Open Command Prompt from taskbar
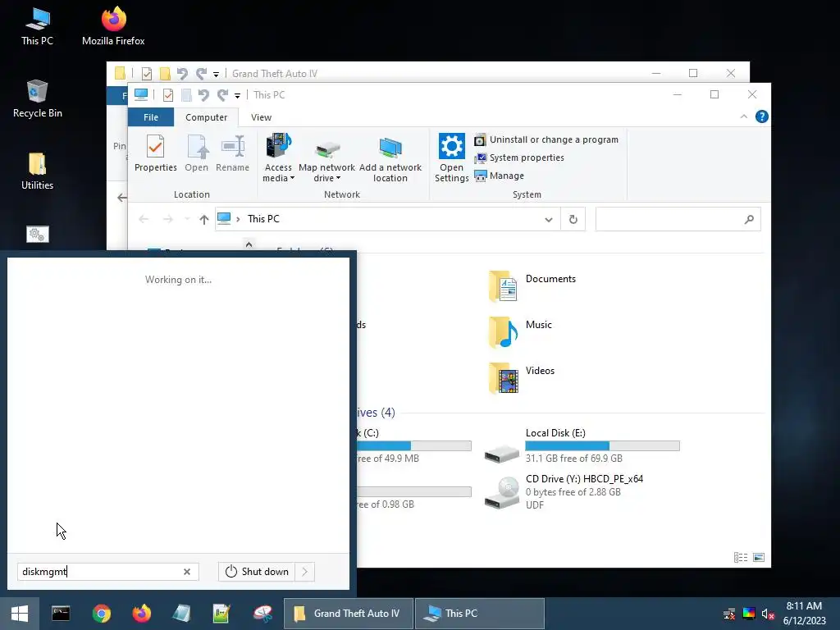The image size is (840, 630). click(x=61, y=614)
